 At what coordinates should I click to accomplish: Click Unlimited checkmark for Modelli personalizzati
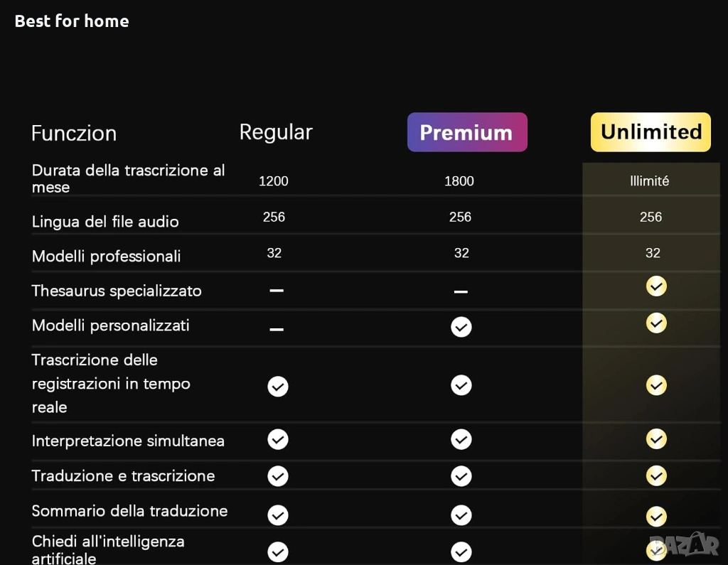pyautogui.click(x=656, y=323)
